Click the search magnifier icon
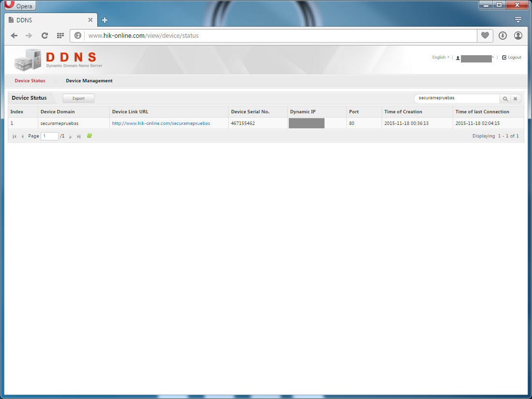532x399 pixels. coord(505,98)
